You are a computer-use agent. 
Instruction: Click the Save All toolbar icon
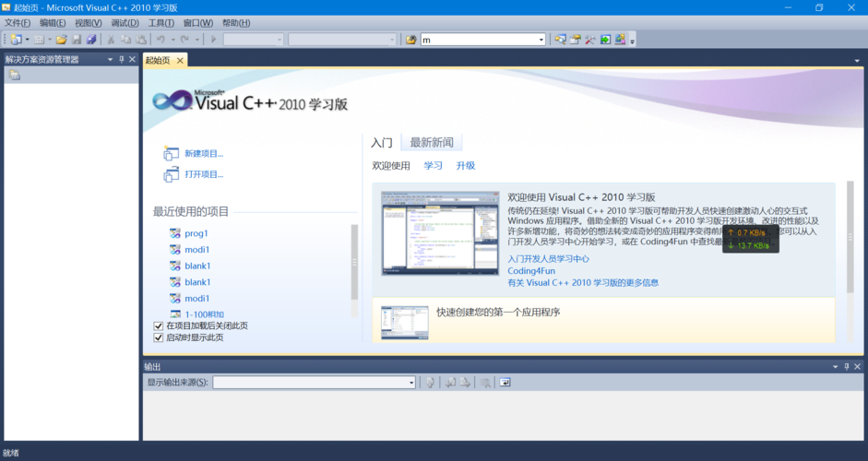pos(91,40)
